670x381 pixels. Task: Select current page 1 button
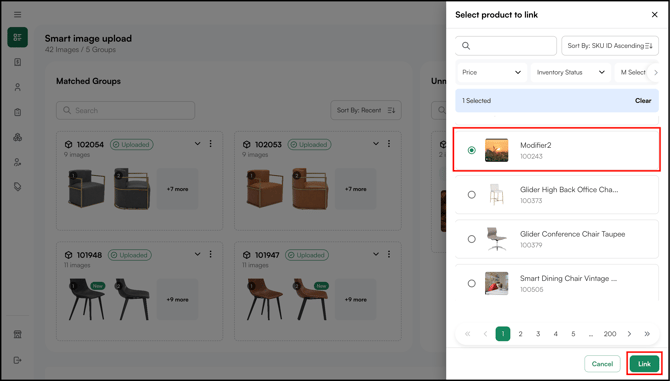click(x=503, y=334)
